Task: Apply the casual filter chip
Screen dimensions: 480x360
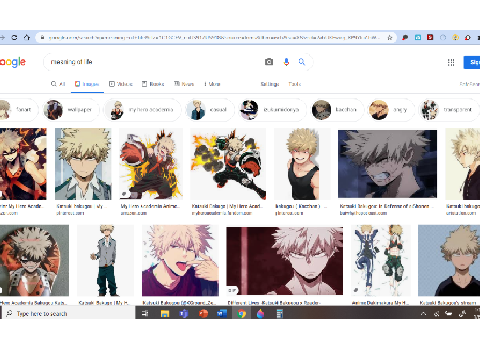Action: tap(210, 110)
